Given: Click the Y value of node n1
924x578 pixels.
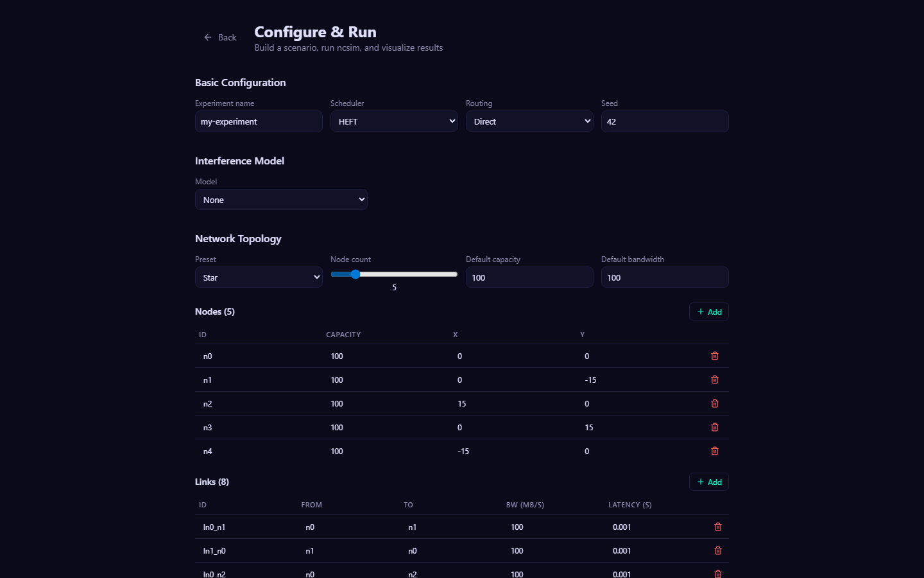Looking at the screenshot, I should (x=590, y=380).
